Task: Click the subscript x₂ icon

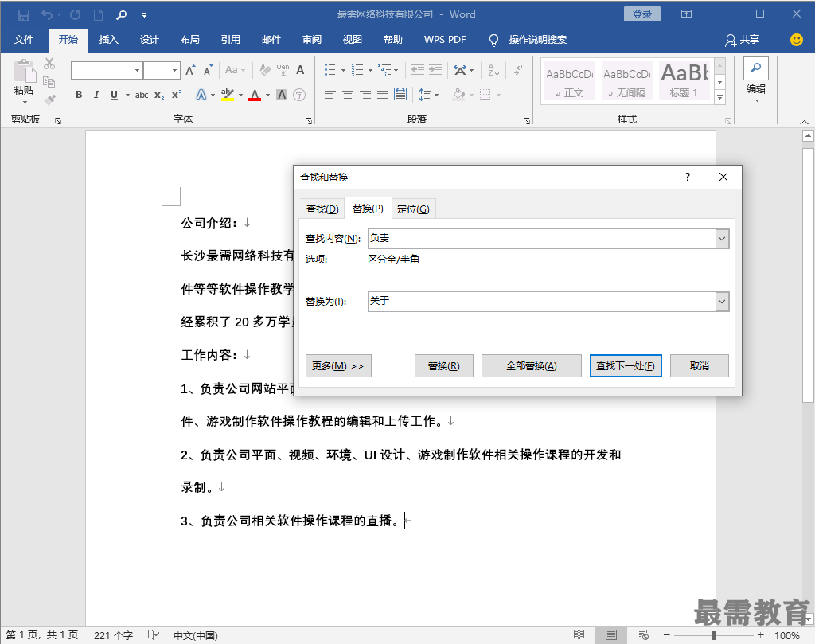Action: 159,95
